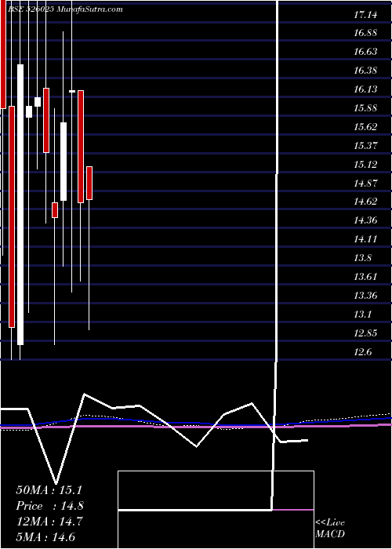The height and width of the screenshot is (549, 392).
Task: Click the 13.36 price axis label
Action: pyautogui.click(x=365, y=296)
